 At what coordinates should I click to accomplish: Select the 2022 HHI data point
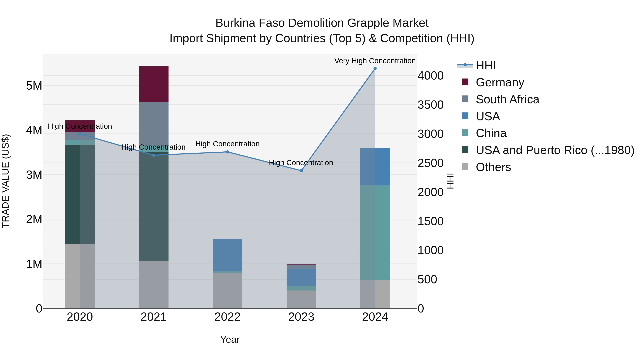(228, 152)
